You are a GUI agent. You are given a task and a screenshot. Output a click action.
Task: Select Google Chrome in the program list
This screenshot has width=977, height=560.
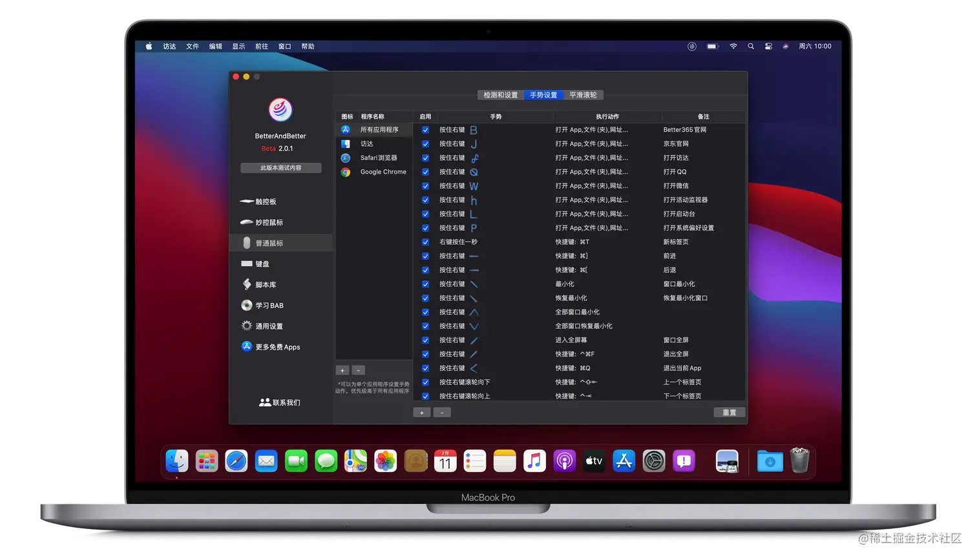click(374, 172)
